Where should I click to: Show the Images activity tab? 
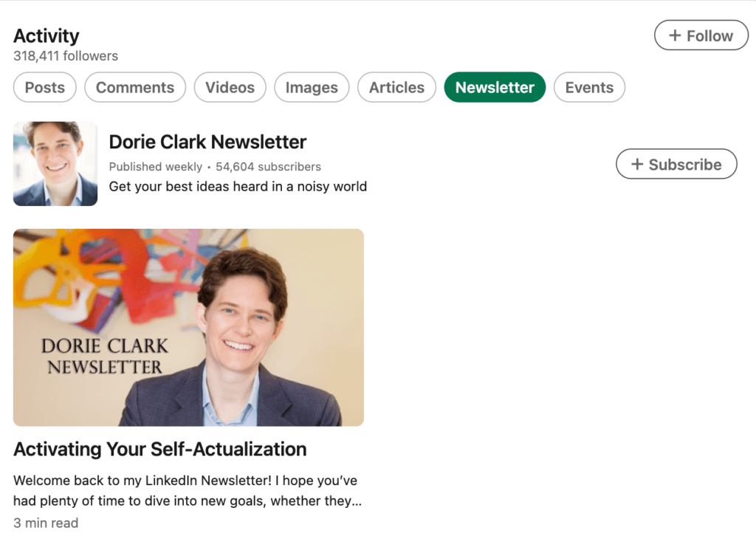pos(312,87)
